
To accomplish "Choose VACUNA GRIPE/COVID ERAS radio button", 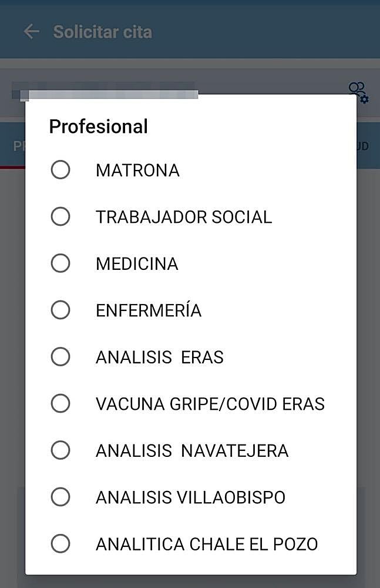I will (60, 404).
